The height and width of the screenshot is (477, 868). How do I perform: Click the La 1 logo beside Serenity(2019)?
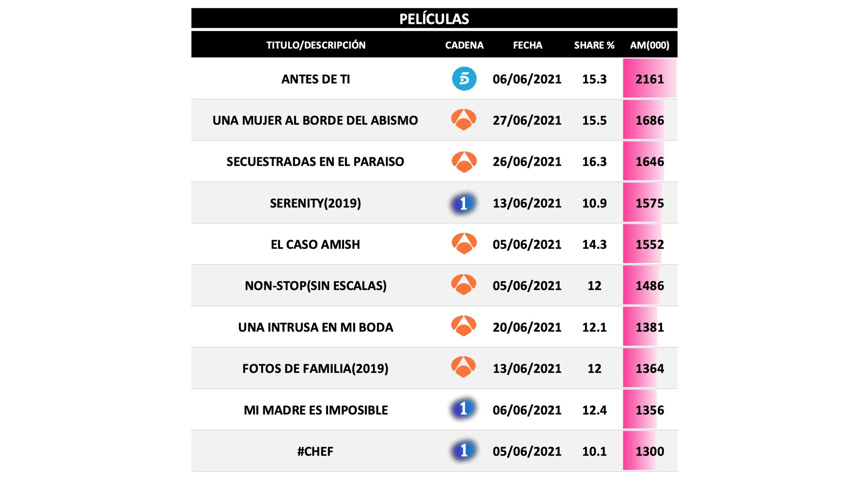click(463, 203)
